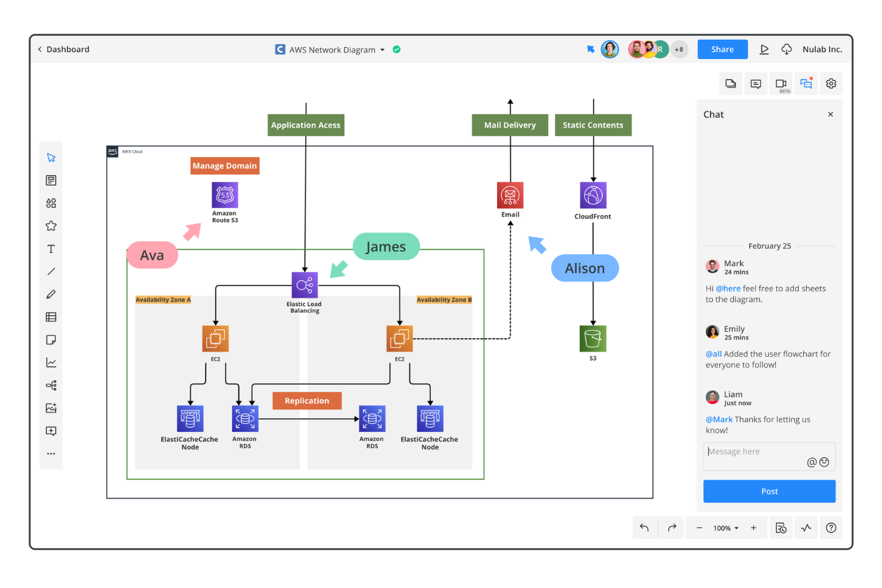
Task: Pick the Line tool from the left toolbar
Action: 51,271
